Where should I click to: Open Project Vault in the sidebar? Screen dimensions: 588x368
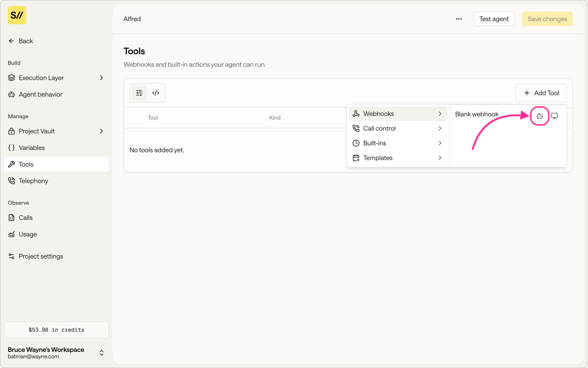(x=56, y=131)
